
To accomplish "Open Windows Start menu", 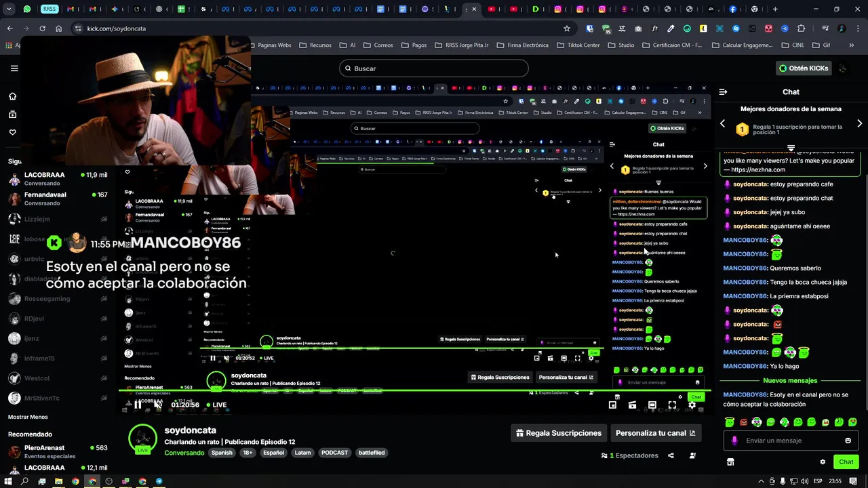I will [8, 481].
